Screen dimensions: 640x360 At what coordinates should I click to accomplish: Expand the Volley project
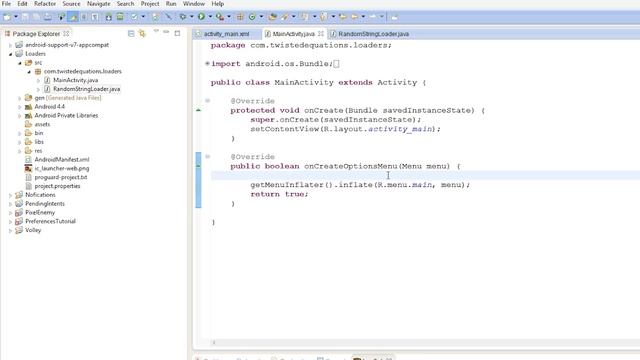11,231
